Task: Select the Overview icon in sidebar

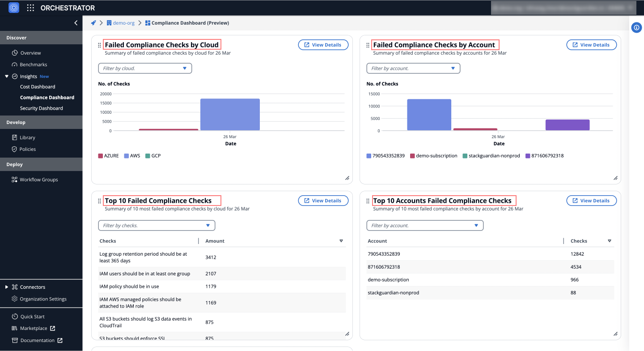Action: 14,53
